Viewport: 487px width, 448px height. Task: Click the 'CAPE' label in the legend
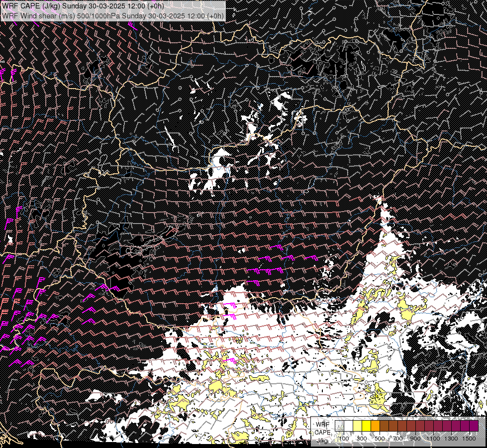(x=323, y=433)
